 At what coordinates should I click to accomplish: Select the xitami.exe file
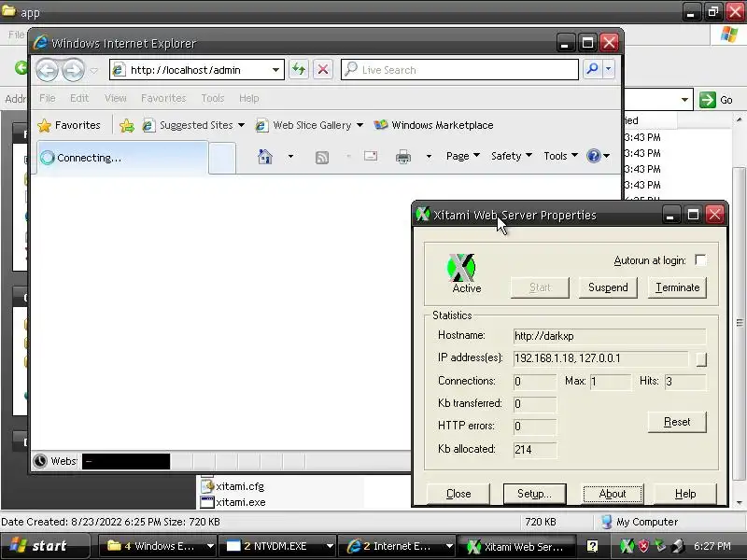click(233, 502)
